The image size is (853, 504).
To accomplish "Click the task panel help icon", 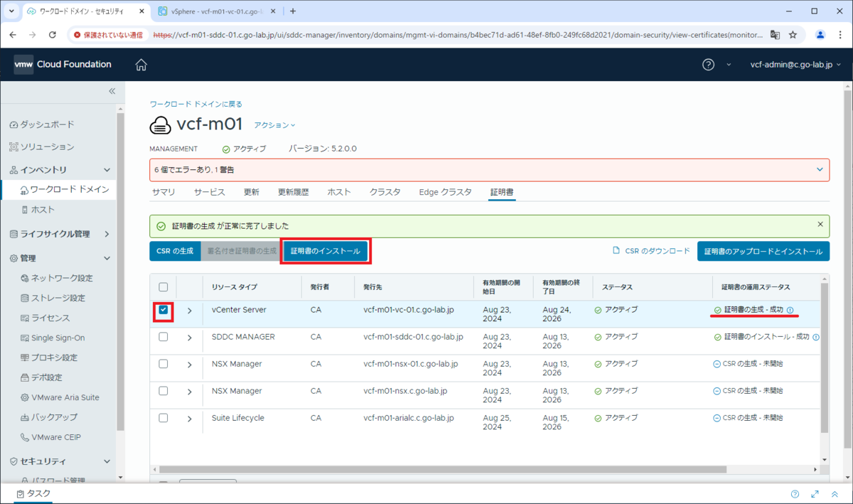I will [x=795, y=494].
